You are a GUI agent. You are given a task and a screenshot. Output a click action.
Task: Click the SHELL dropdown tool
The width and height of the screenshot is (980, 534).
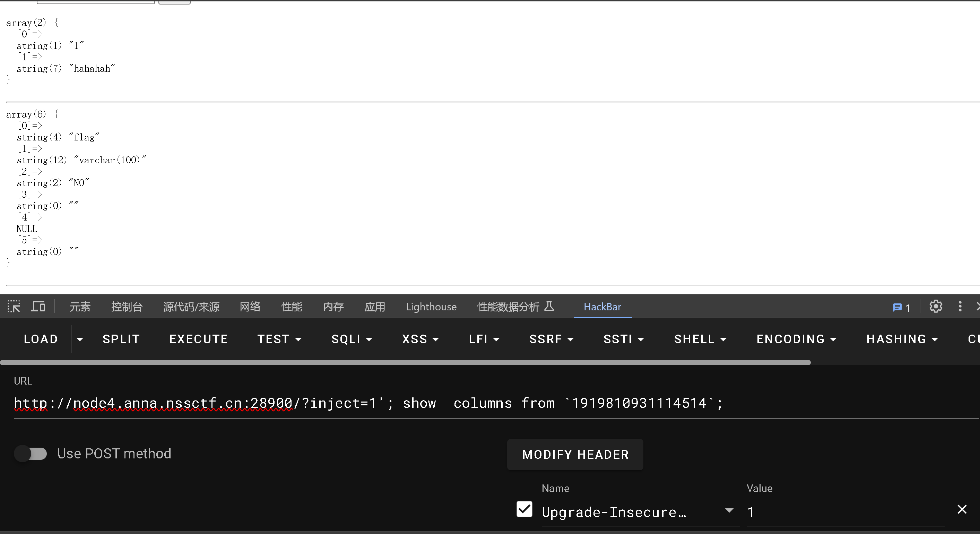pos(699,339)
